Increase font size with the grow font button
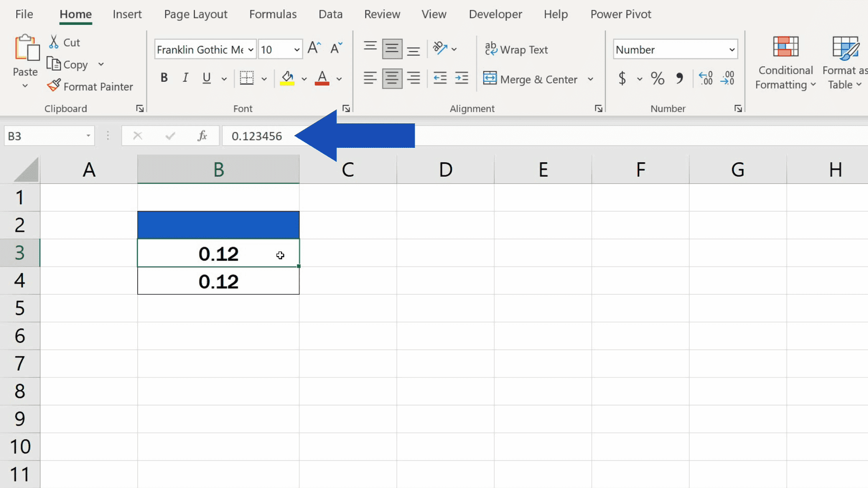The width and height of the screenshot is (868, 488). click(x=313, y=48)
